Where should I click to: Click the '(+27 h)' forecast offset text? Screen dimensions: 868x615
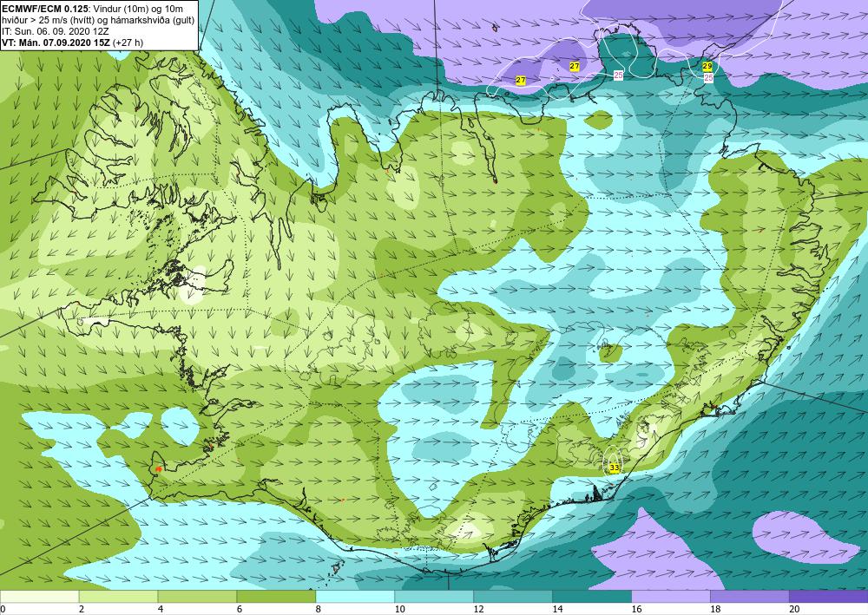pos(128,43)
